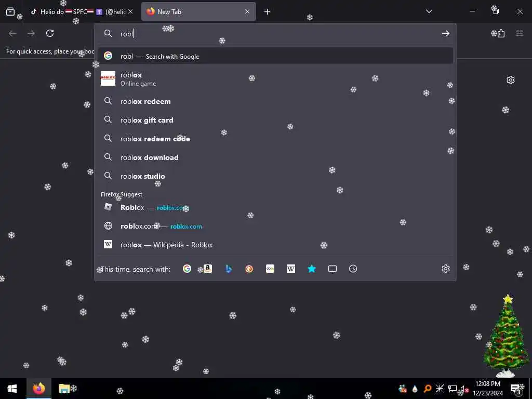Click the muted volume tray icon

pos(464,389)
